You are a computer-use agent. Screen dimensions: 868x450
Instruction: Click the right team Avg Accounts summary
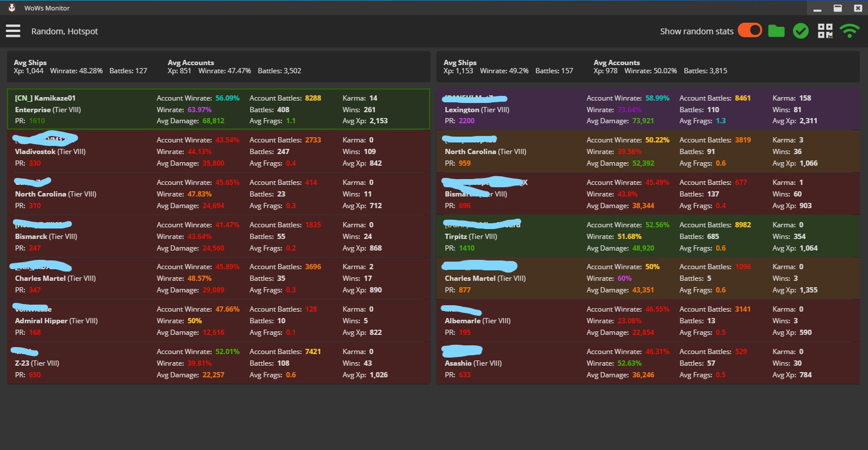[x=660, y=67]
